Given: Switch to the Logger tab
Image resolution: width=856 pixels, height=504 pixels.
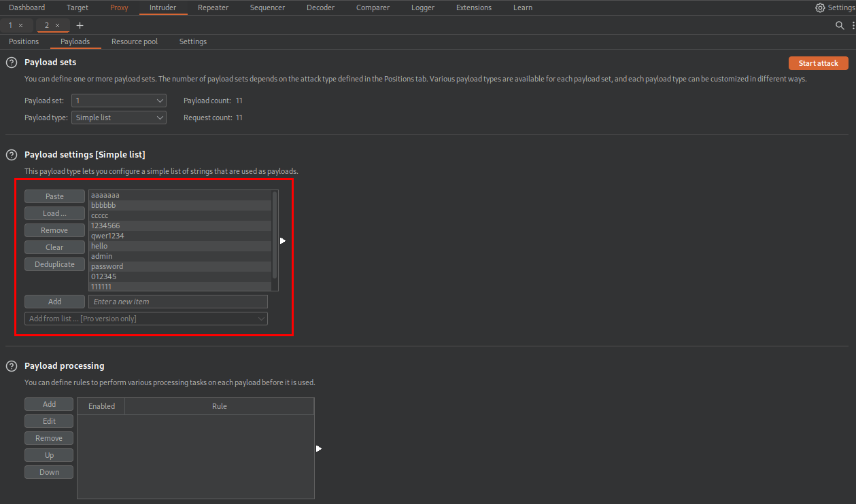Looking at the screenshot, I should click(x=423, y=7).
